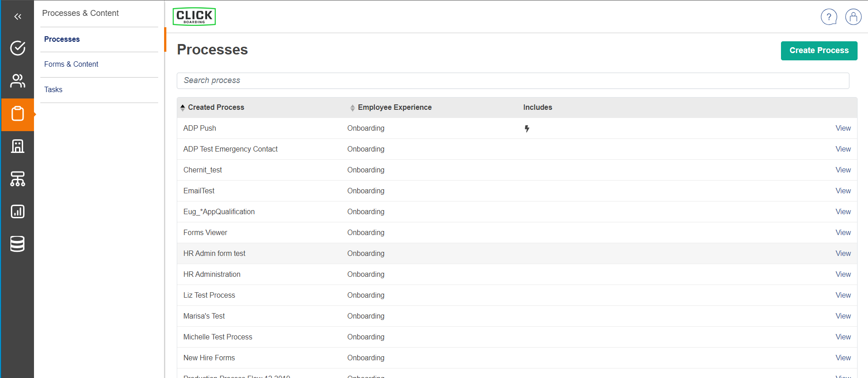Select the clipboard Processes & Content icon

[18, 114]
